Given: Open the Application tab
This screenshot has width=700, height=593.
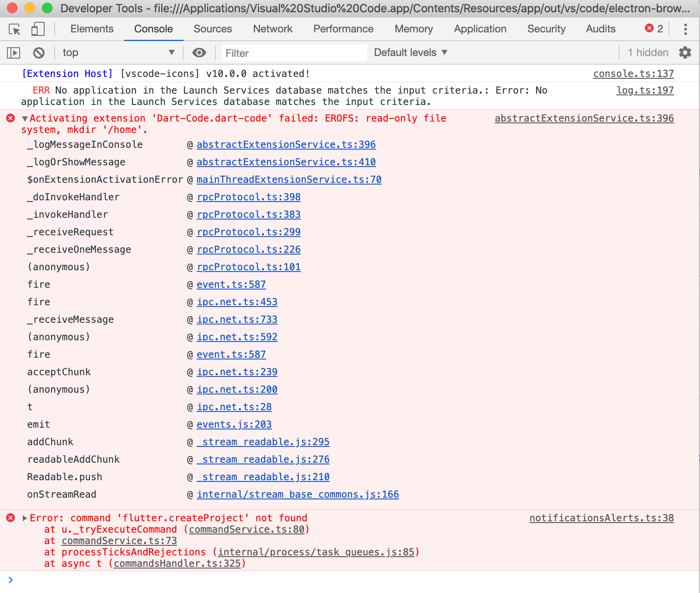Looking at the screenshot, I should tap(480, 29).
